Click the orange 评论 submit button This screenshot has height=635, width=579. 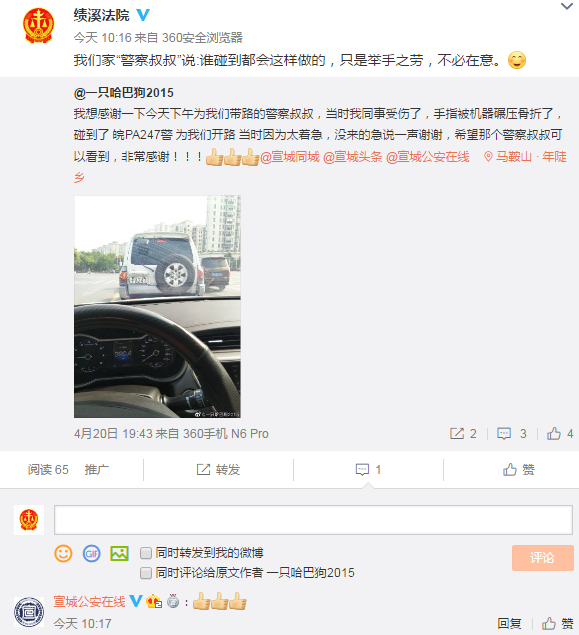pyautogui.click(x=543, y=558)
